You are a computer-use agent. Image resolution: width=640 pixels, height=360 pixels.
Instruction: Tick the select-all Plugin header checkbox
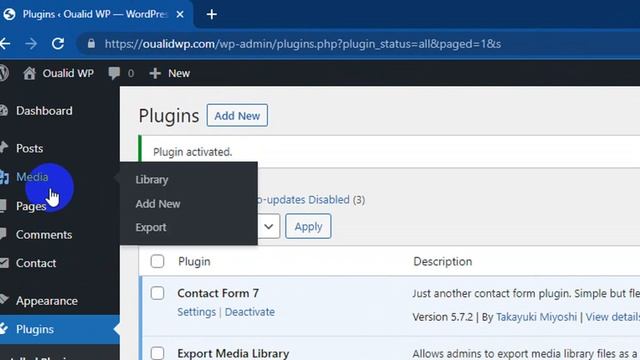point(157,261)
